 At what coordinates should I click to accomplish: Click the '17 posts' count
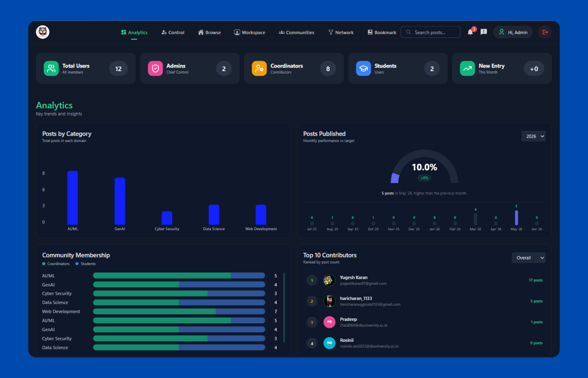pyautogui.click(x=535, y=280)
